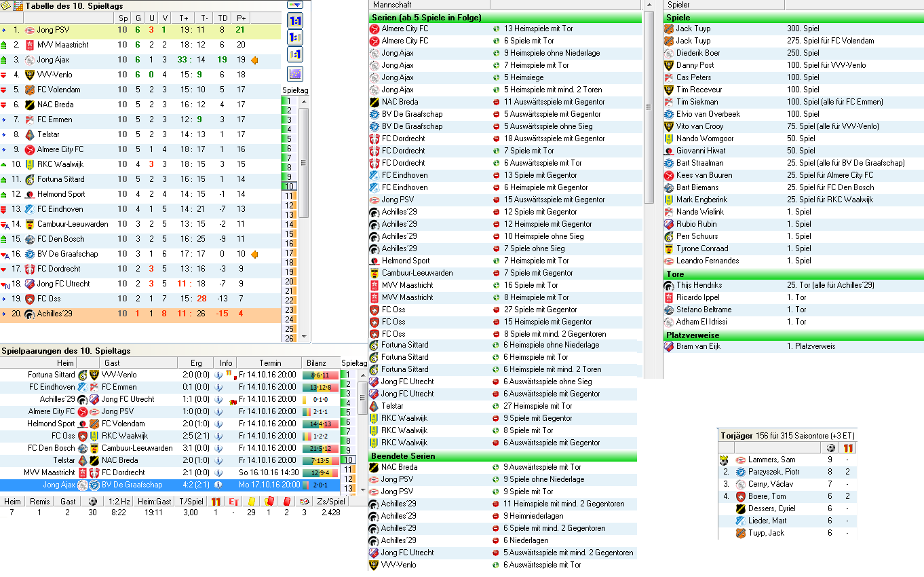The image size is (924, 577).
Task: Click the yellow card icon in the statistics header
Action: pyautogui.click(x=251, y=502)
